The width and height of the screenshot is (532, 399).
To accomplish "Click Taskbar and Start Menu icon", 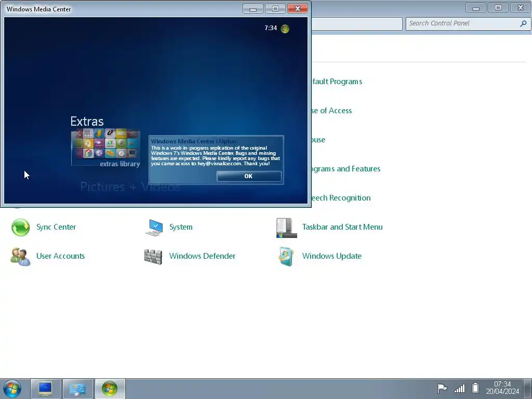I will pos(286,228).
